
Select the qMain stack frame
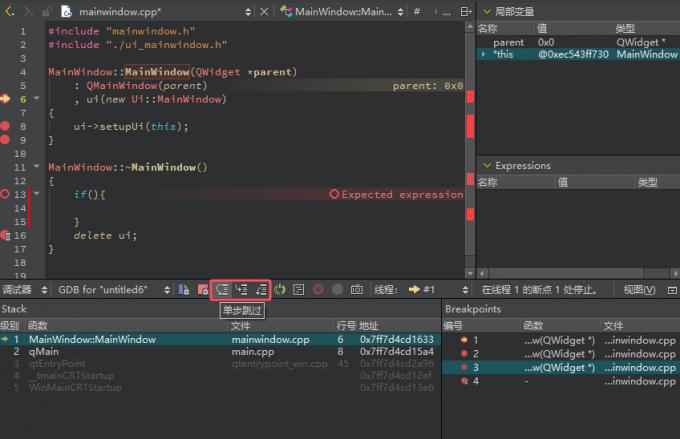[x=45, y=352]
